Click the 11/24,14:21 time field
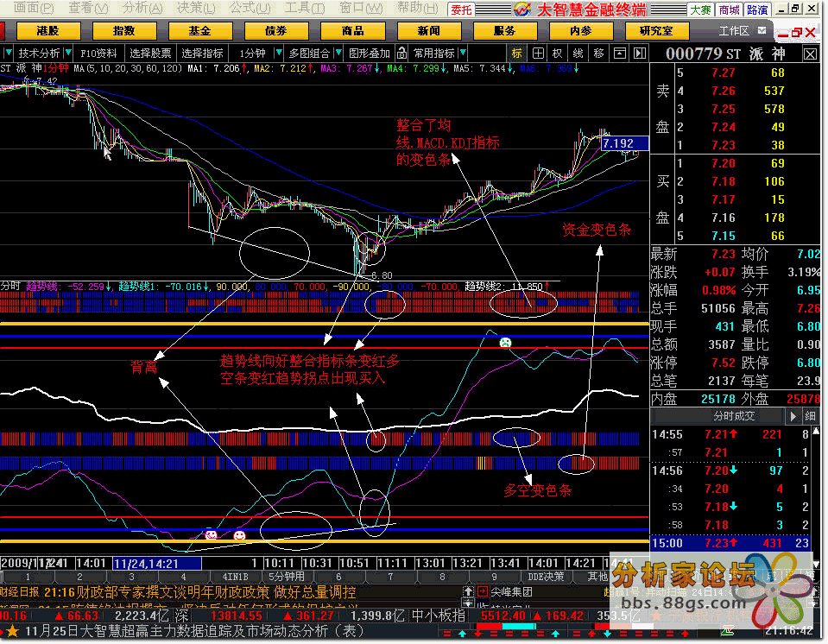The height and width of the screenshot is (644, 828). pyautogui.click(x=157, y=564)
